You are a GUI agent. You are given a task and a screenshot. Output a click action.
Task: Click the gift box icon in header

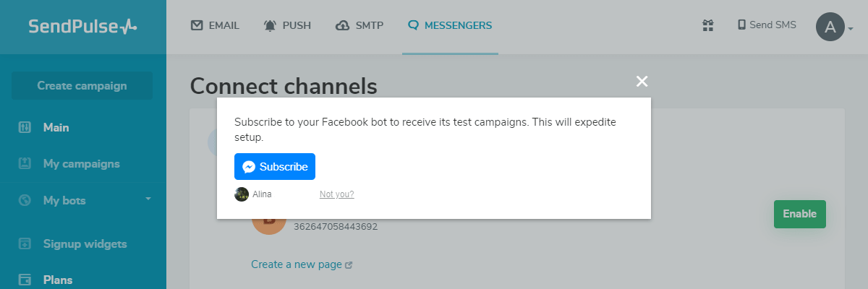click(x=708, y=25)
